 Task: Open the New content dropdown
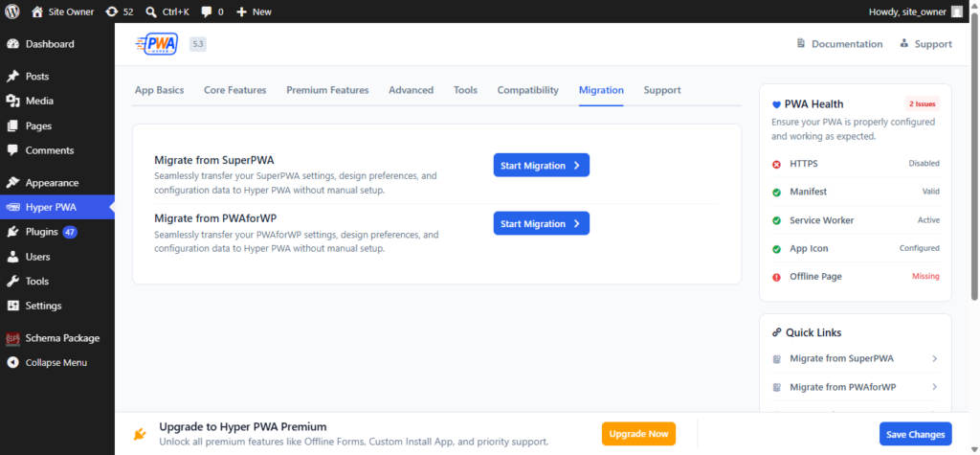254,11
